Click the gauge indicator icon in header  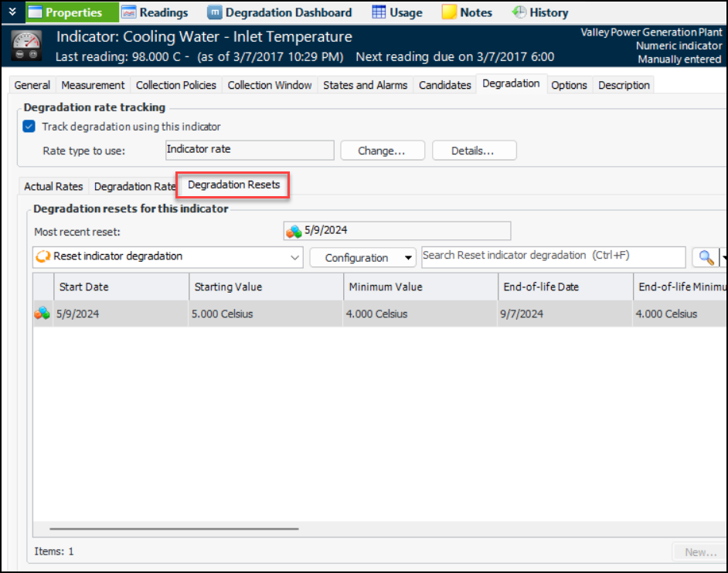coord(27,47)
